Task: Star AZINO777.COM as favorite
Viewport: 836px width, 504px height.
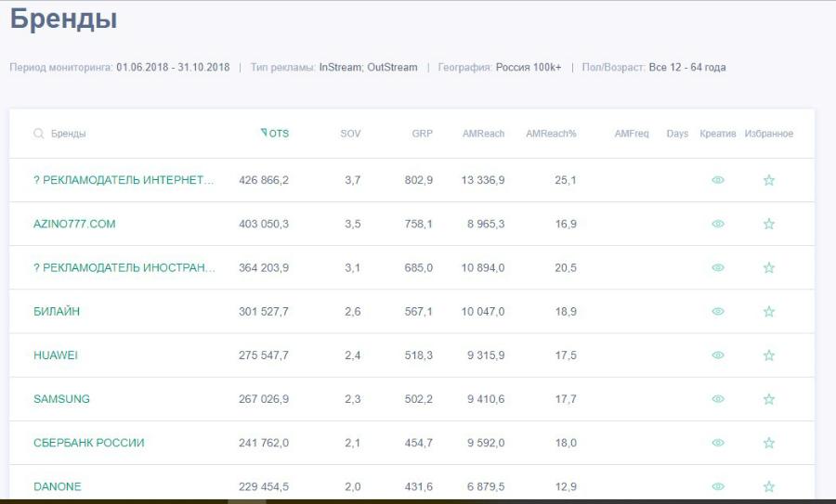Action: click(768, 224)
